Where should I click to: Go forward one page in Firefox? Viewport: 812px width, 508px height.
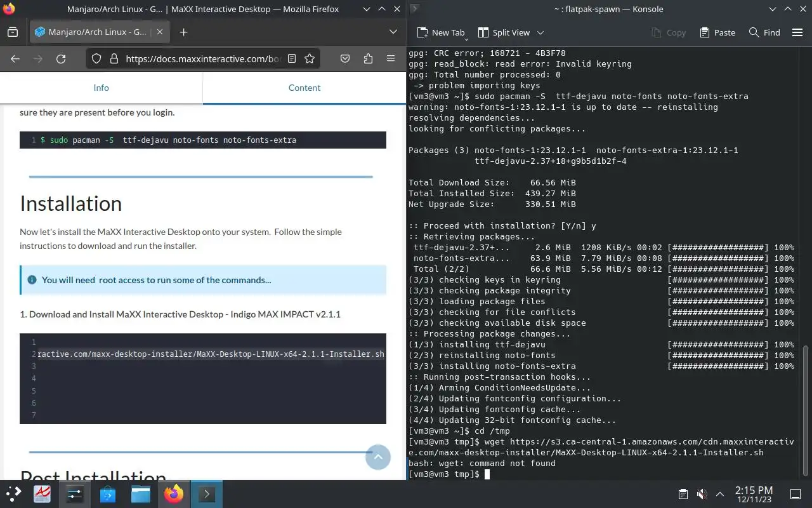pos(38,58)
